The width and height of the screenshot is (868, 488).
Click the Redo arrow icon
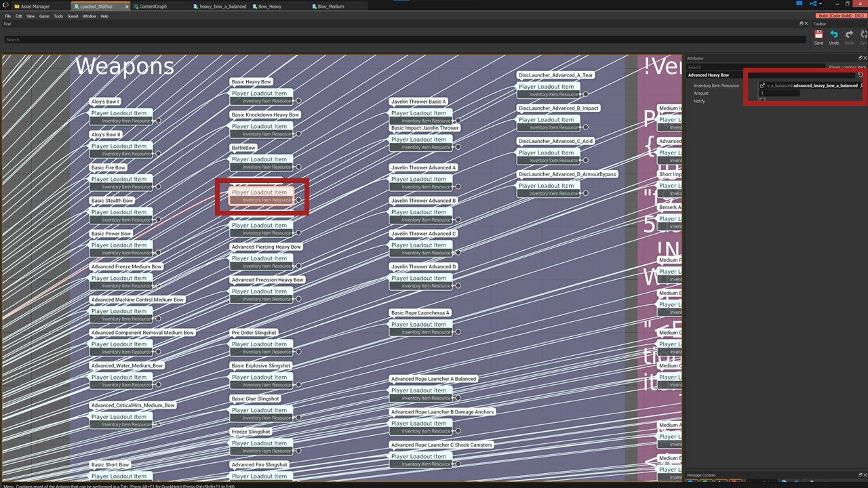click(849, 35)
